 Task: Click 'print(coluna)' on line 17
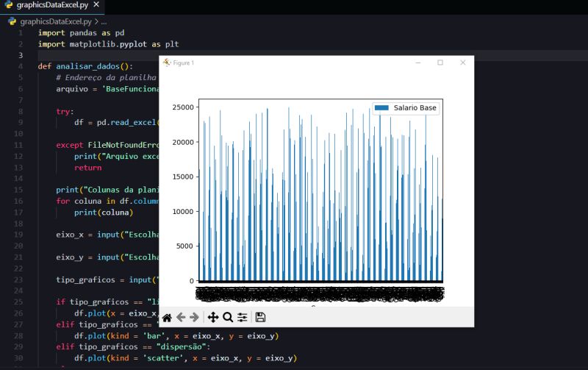click(x=104, y=213)
